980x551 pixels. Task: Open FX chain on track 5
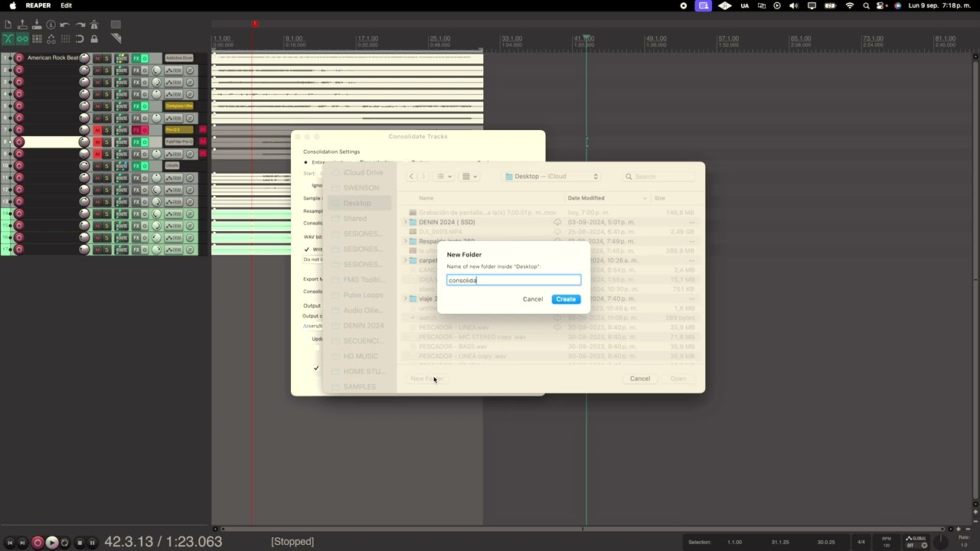[136, 106]
